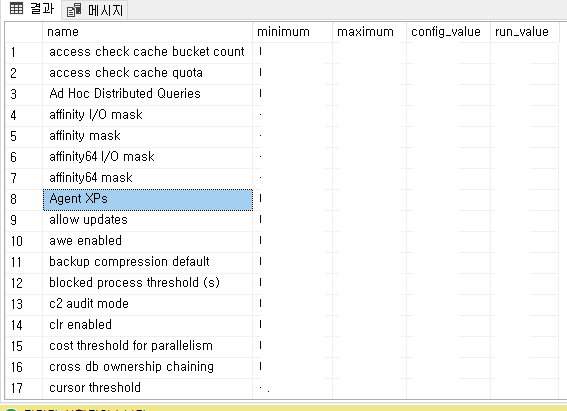The image size is (567, 411).
Task: Select the 'cross db ownership chaining' cell
Action: pyautogui.click(x=148, y=367)
